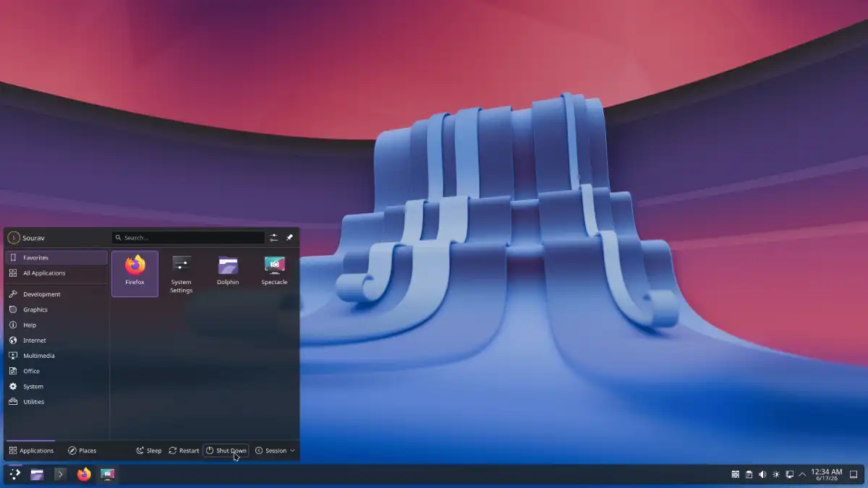Open the network connections tray icon

[x=789, y=474]
